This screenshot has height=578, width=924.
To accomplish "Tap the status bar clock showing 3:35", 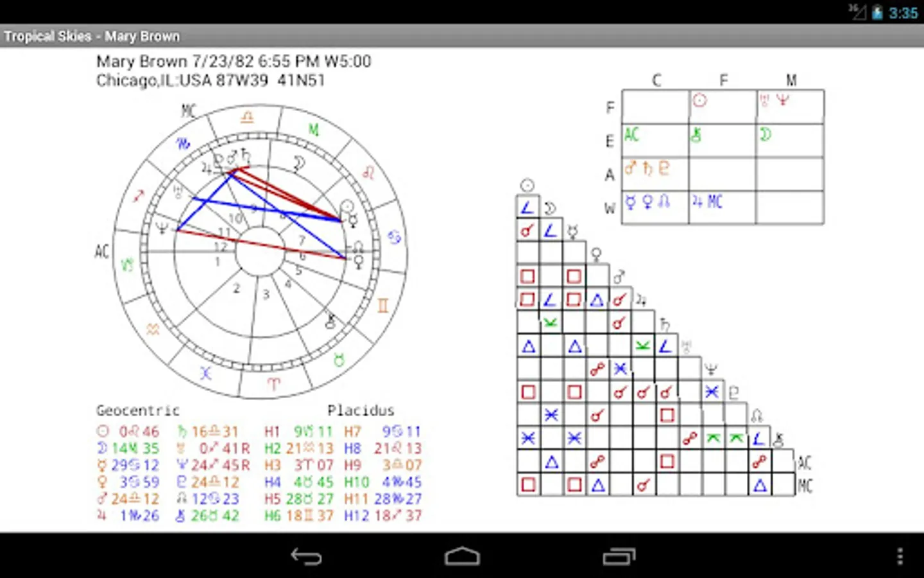I will coord(903,13).
